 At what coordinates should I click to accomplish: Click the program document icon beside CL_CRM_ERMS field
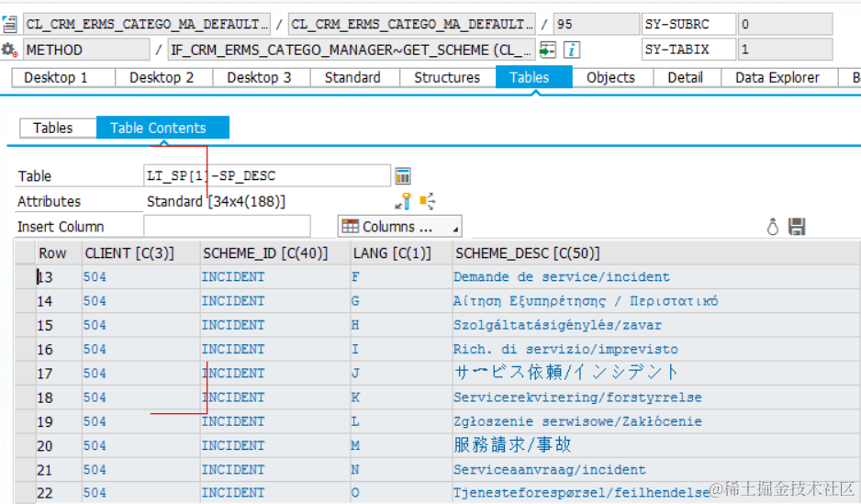(x=9, y=24)
